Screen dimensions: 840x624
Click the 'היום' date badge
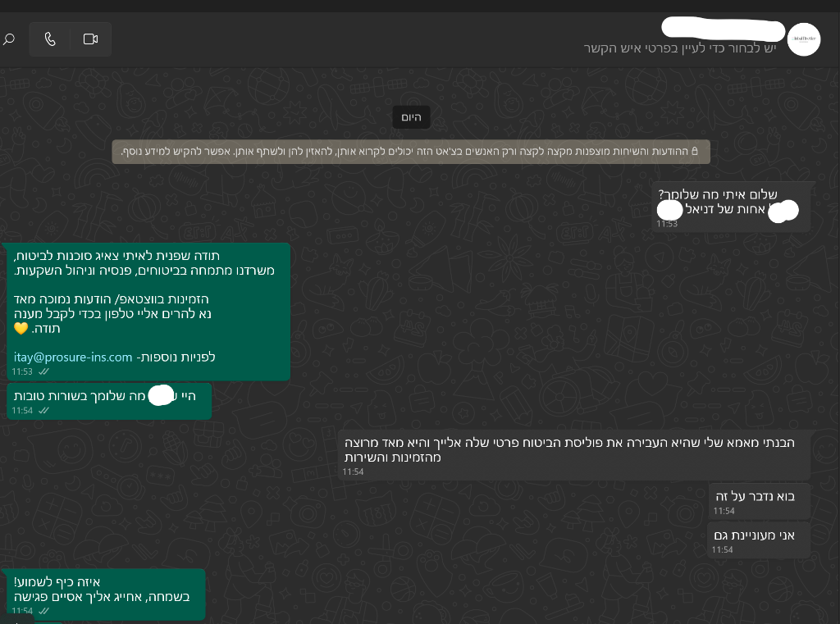click(411, 116)
